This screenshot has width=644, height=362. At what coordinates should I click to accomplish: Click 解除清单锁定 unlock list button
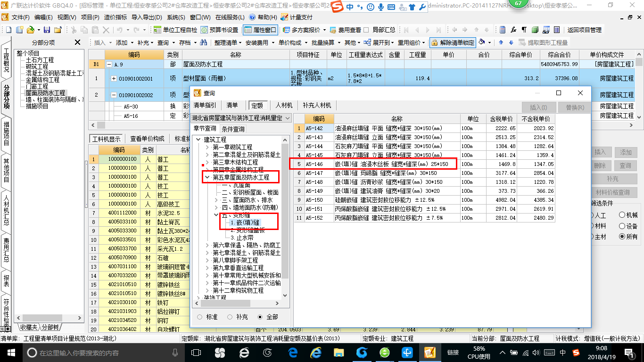tap(453, 42)
